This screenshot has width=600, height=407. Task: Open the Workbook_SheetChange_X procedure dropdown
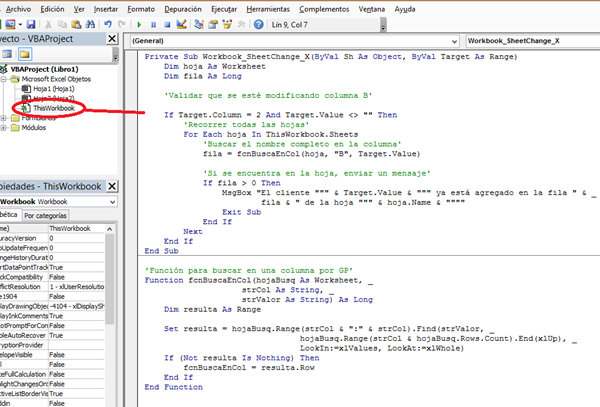tap(530, 41)
